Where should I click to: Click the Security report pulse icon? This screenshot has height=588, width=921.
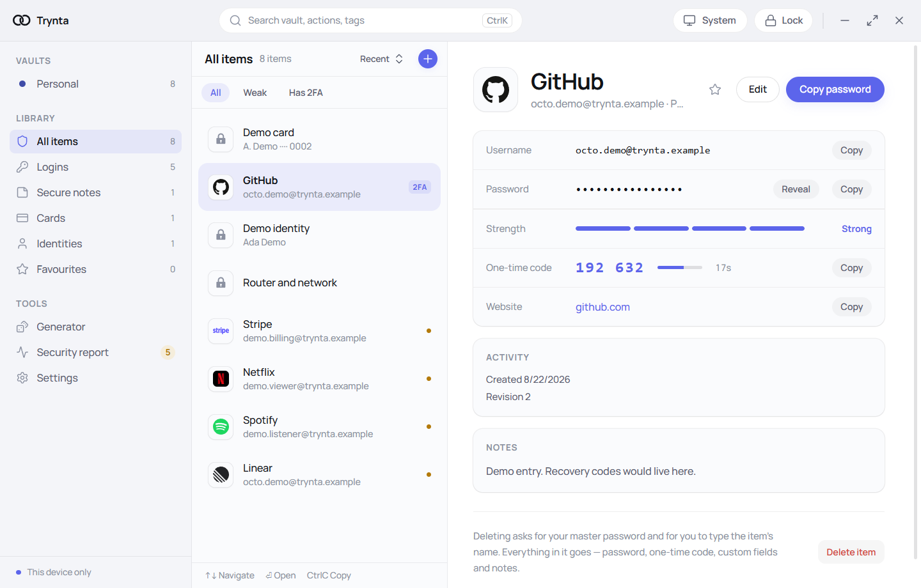click(x=22, y=352)
